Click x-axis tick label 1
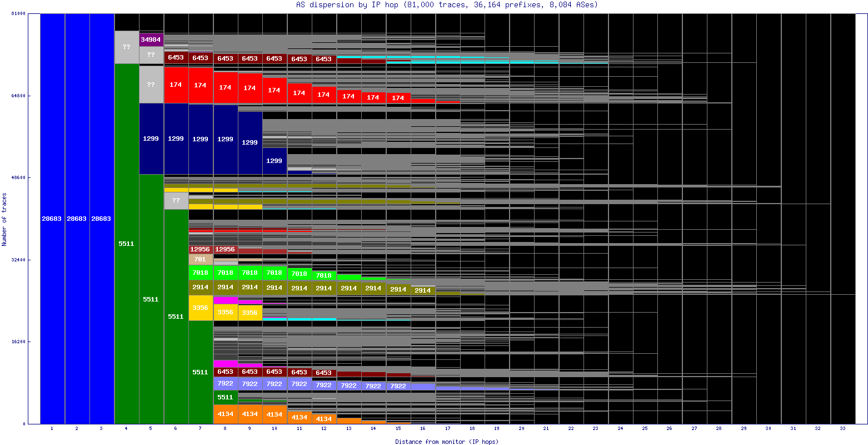 [x=52, y=429]
